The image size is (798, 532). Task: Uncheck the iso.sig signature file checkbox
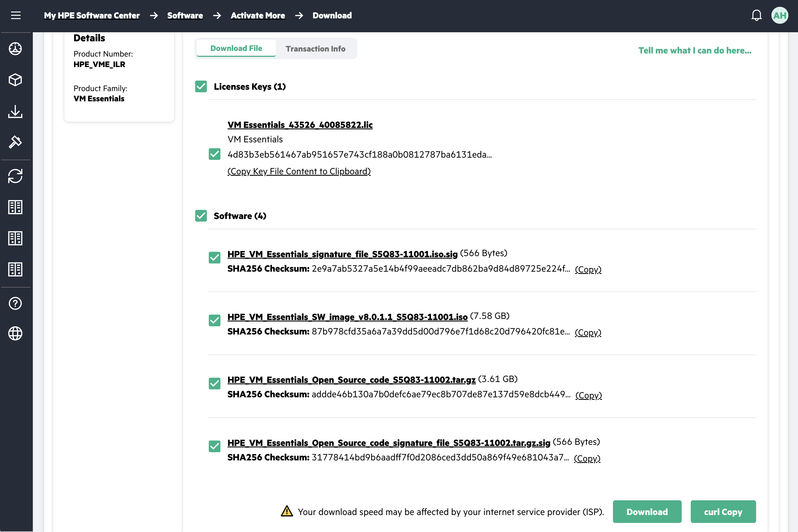[x=214, y=258]
